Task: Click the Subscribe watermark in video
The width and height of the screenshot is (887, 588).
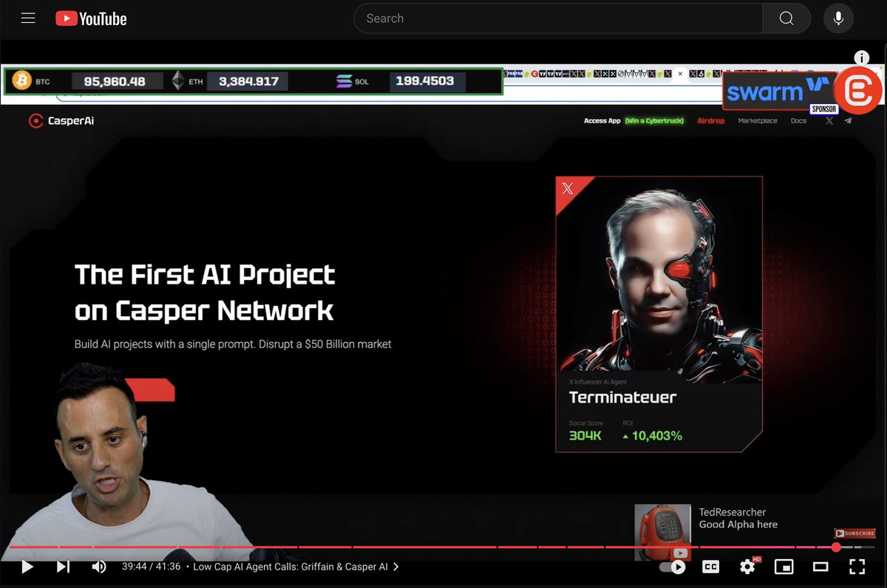Action: point(855,533)
